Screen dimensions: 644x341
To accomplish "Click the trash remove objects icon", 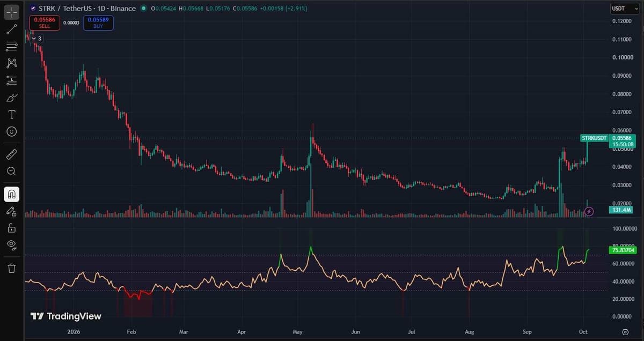I will 12,268.
